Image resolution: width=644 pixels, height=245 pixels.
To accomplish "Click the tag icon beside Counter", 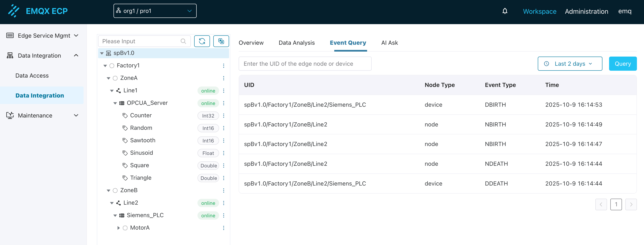I will (x=125, y=115).
